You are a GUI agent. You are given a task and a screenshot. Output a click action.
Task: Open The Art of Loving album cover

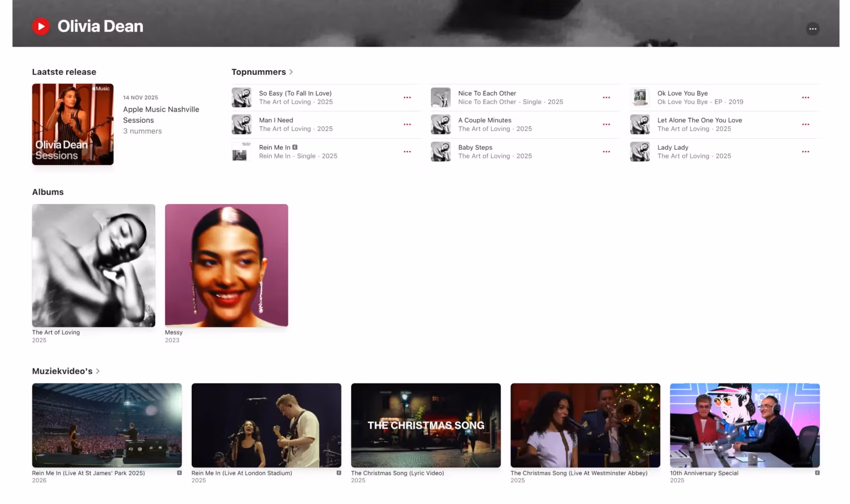pos(93,266)
